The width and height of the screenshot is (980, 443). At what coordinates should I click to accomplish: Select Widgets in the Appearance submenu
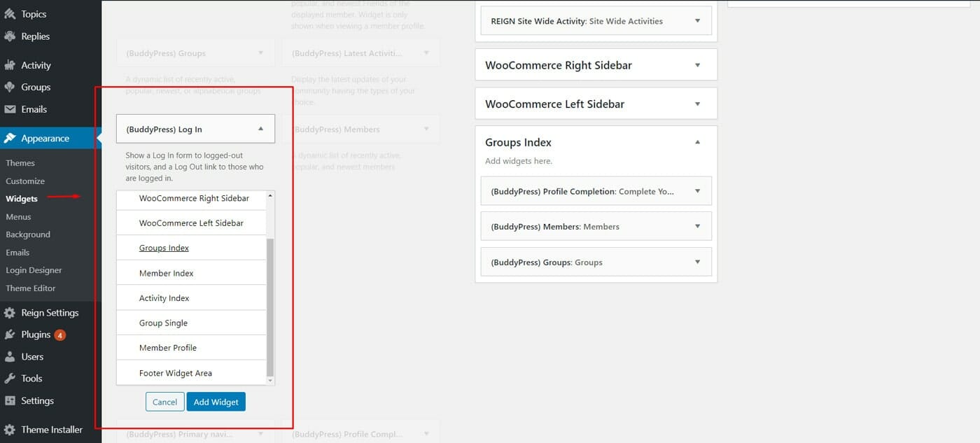click(x=22, y=199)
